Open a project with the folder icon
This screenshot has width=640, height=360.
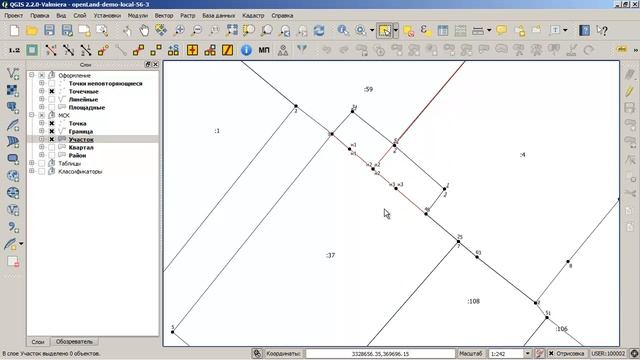coord(32,31)
